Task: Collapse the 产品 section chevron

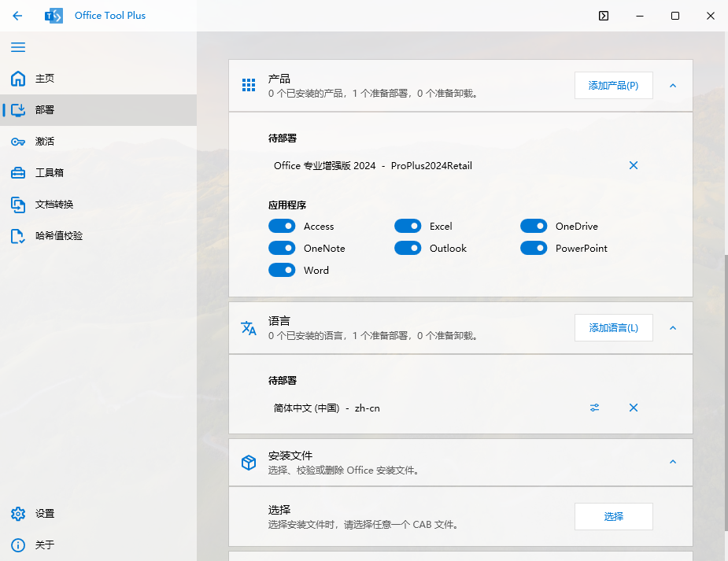Action: coord(673,86)
